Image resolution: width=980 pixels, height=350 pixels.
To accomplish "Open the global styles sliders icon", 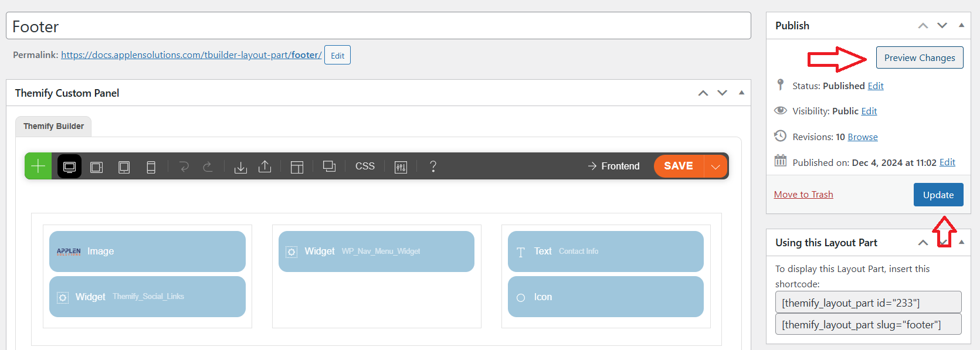I will pyautogui.click(x=401, y=167).
